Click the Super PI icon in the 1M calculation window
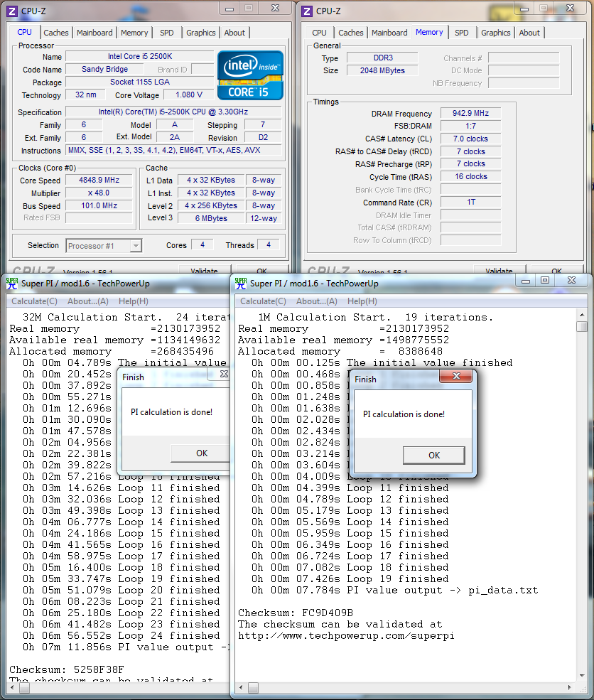This screenshot has height=700, width=594. pyautogui.click(x=241, y=284)
